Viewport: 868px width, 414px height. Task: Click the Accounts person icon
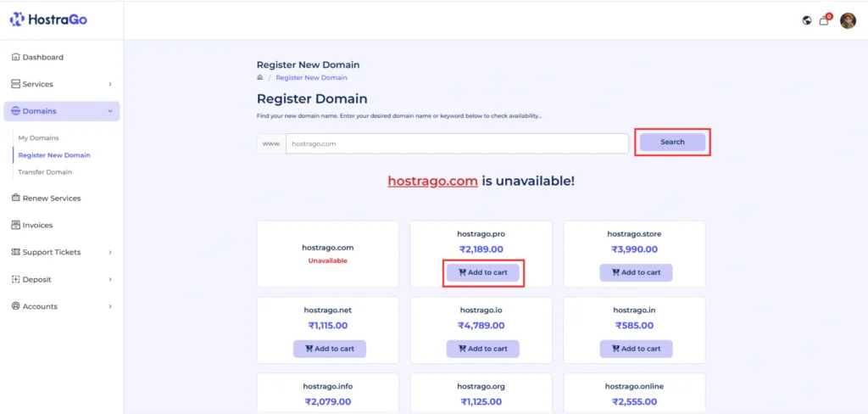coord(15,306)
